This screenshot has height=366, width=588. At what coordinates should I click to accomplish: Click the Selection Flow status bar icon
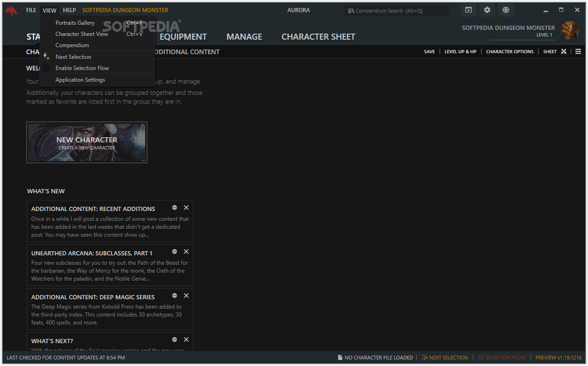point(481,358)
